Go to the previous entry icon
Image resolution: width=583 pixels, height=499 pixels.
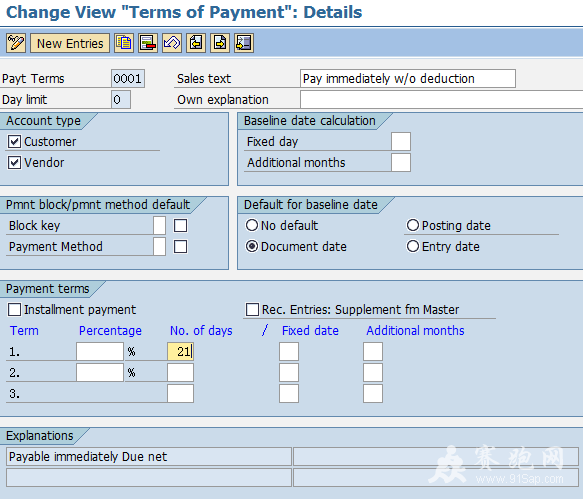click(x=196, y=43)
